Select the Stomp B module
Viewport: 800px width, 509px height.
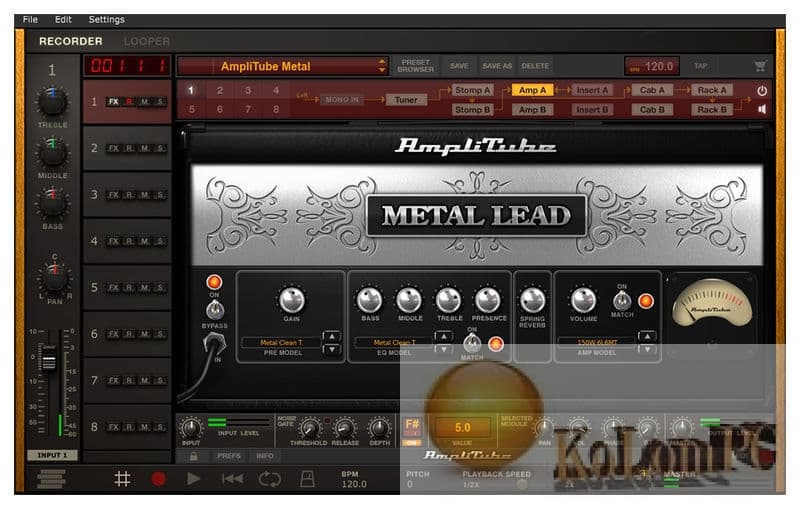coord(472,110)
